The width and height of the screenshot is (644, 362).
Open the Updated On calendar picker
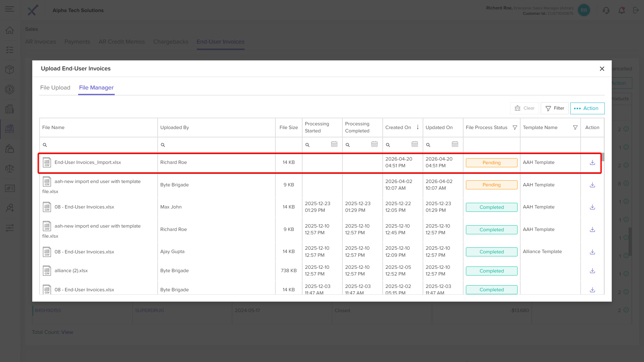click(455, 144)
